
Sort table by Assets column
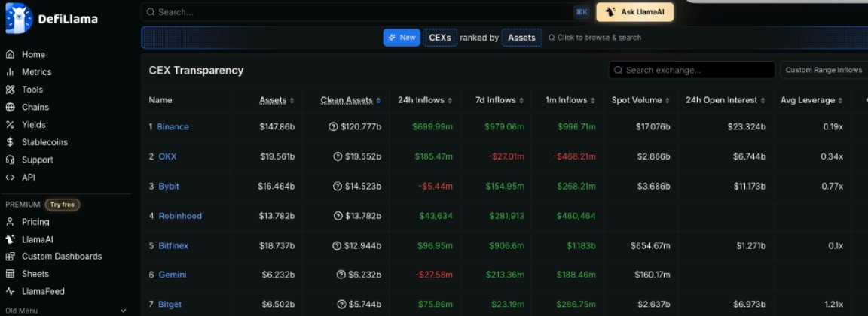pyautogui.click(x=277, y=100)
